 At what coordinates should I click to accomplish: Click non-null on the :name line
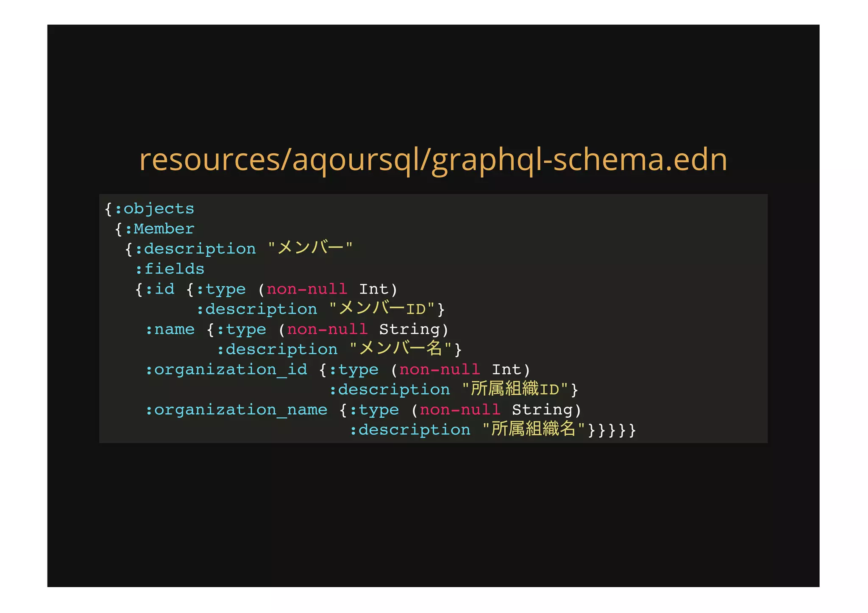327,330
